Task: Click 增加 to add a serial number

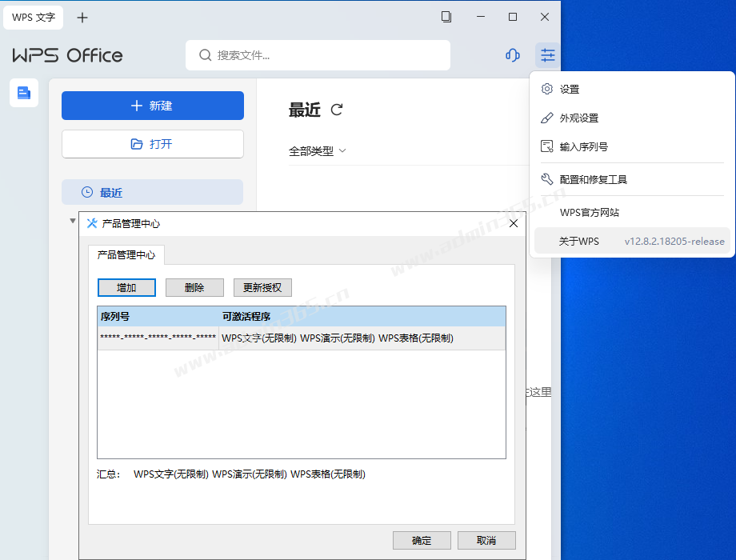Action: [x=126, y=288]
